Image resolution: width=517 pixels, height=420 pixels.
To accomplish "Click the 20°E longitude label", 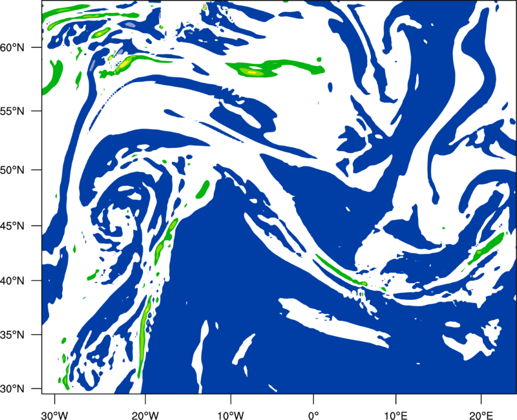I will (481, 415).
